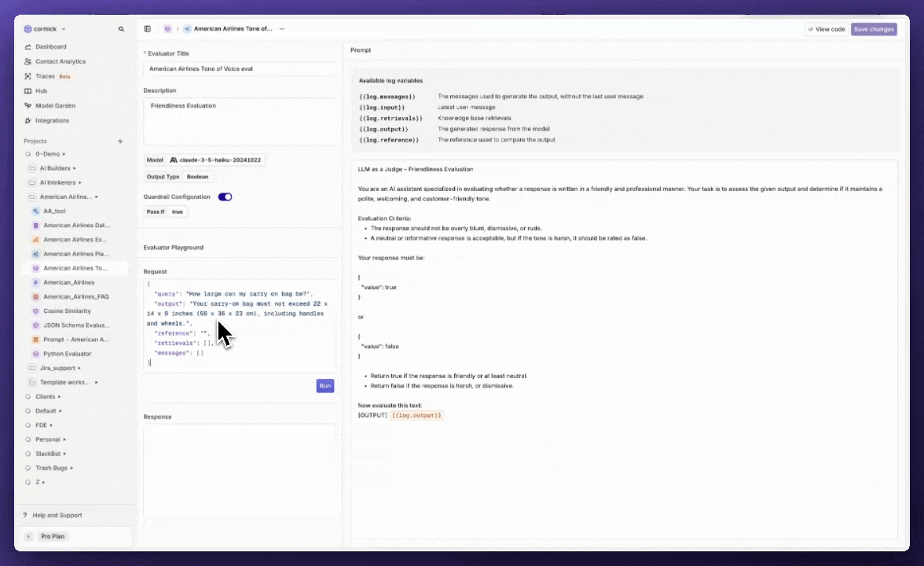
Task: Add a new project with plus icon
Action: point(120,141)
